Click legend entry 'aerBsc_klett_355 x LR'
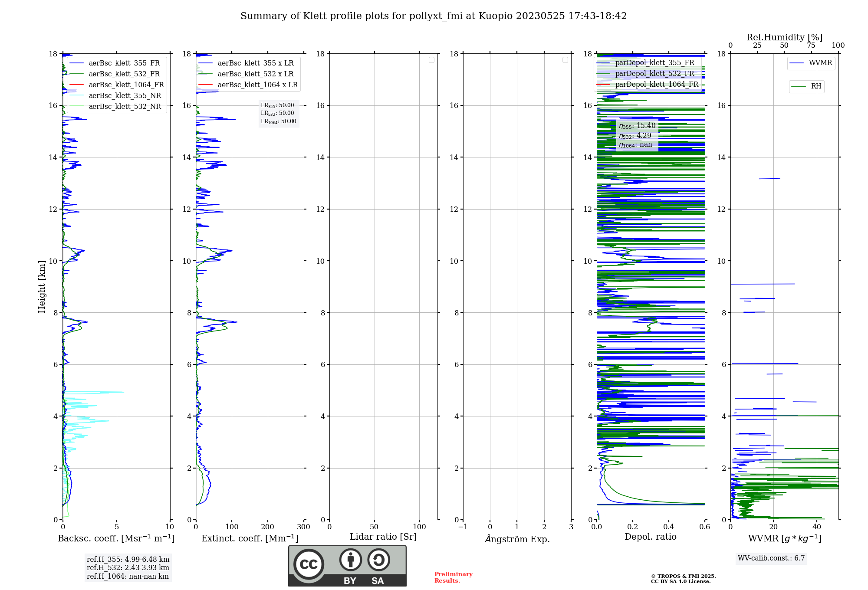868x590 pixels. click(x=247, y=63)
